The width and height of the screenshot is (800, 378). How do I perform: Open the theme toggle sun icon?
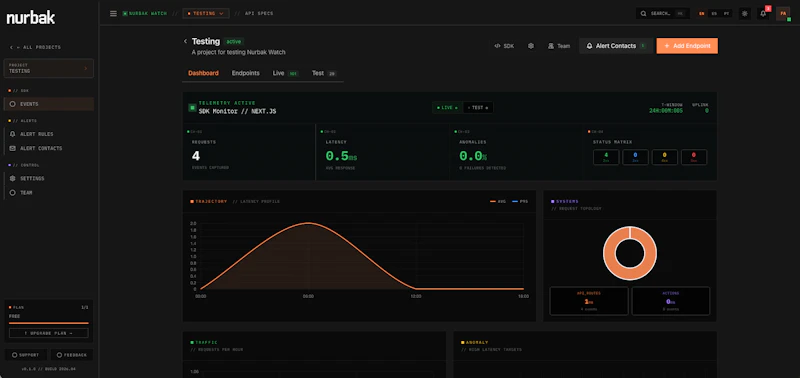point(744,14)
